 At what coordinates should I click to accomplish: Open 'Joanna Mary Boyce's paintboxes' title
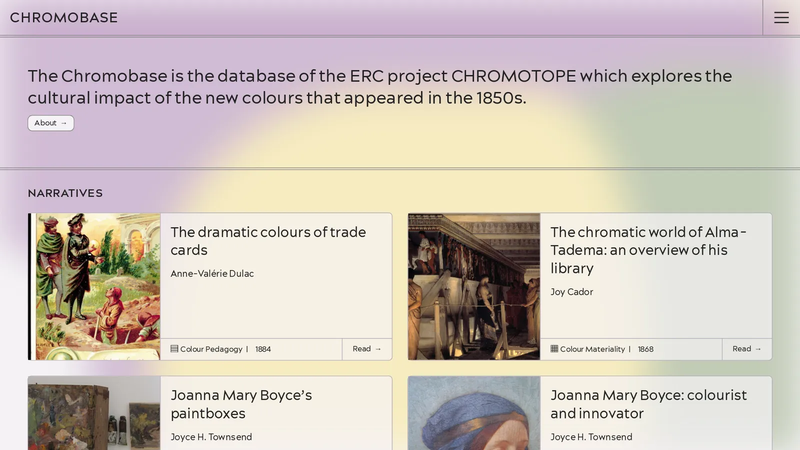(x=241, y=404)
